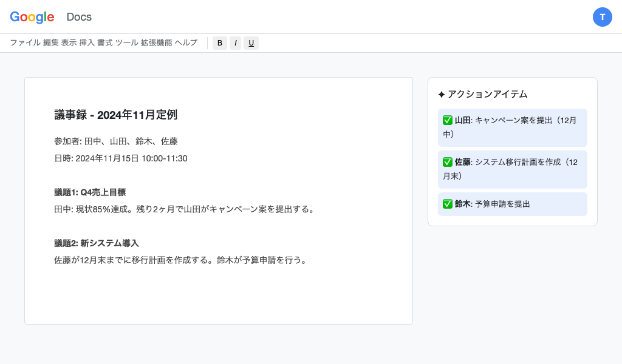Image resolution: width=622 pixels, height=364 pixels.
Task: Toggle underline formatting in the toolbar
Action: [251, 43]
